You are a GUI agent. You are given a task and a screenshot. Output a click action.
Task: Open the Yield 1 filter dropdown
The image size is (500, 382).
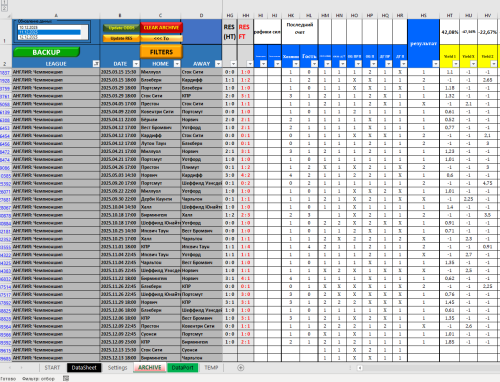coord(455,64)
